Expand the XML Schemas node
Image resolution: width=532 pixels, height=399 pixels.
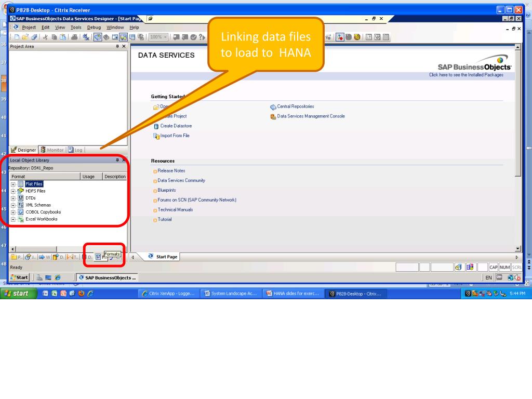point(13,205)
